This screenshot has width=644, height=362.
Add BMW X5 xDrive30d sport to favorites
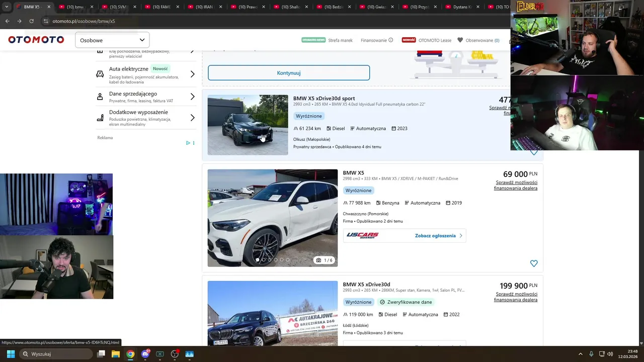point(534,152)
